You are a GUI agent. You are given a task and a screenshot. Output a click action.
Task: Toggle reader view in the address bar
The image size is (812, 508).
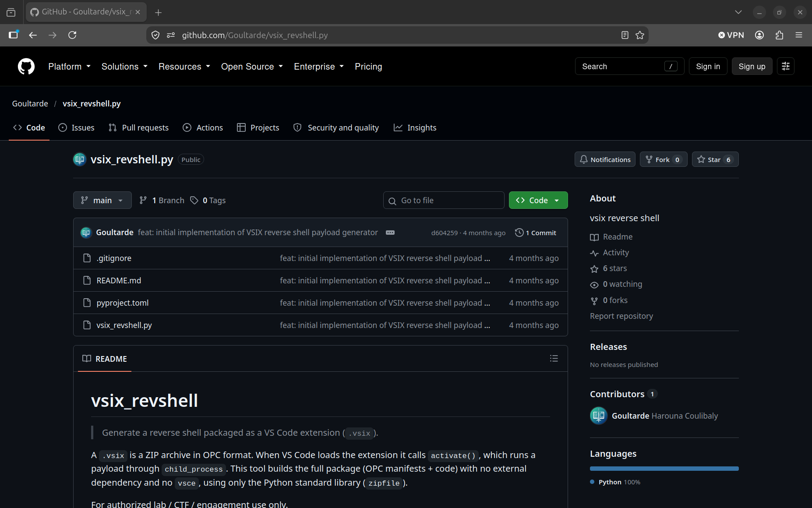(x=625, y=35)
